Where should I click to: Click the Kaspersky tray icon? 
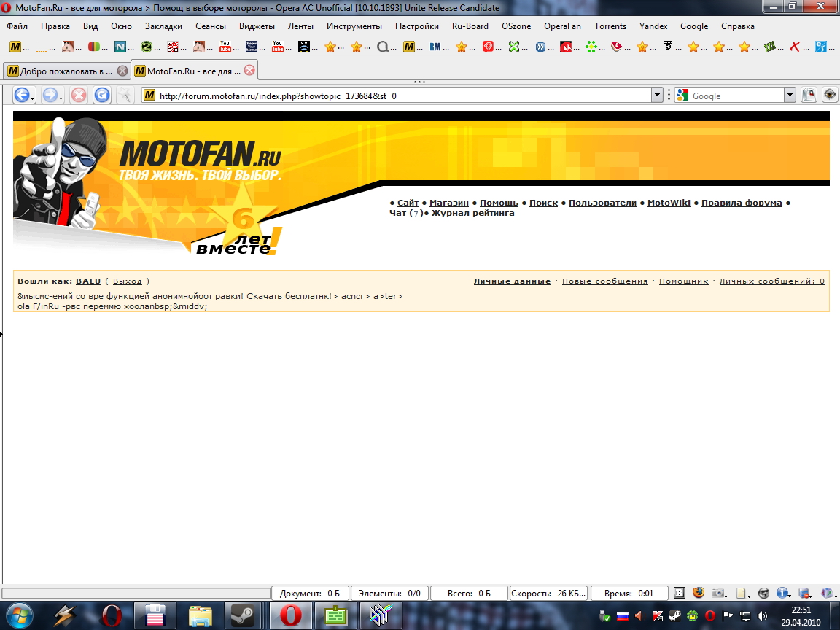(657, 616)
